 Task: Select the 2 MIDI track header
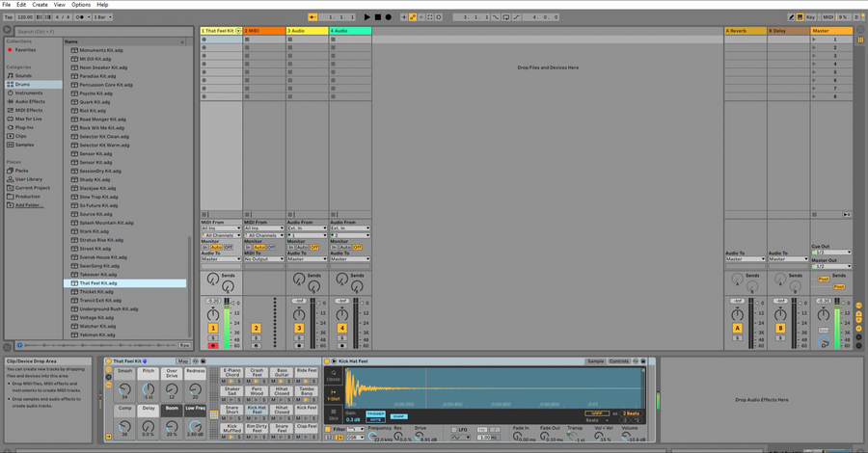[x=264, y=31]
